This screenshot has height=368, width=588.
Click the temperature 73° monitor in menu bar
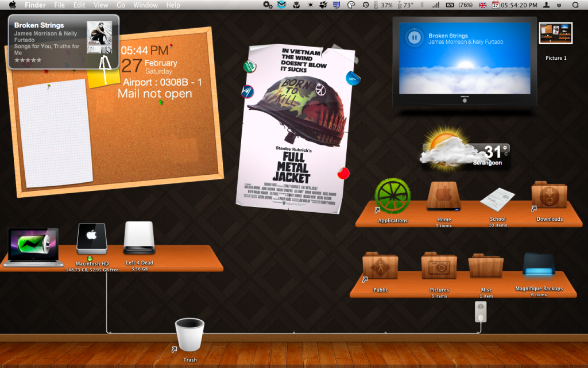point(405,5)
